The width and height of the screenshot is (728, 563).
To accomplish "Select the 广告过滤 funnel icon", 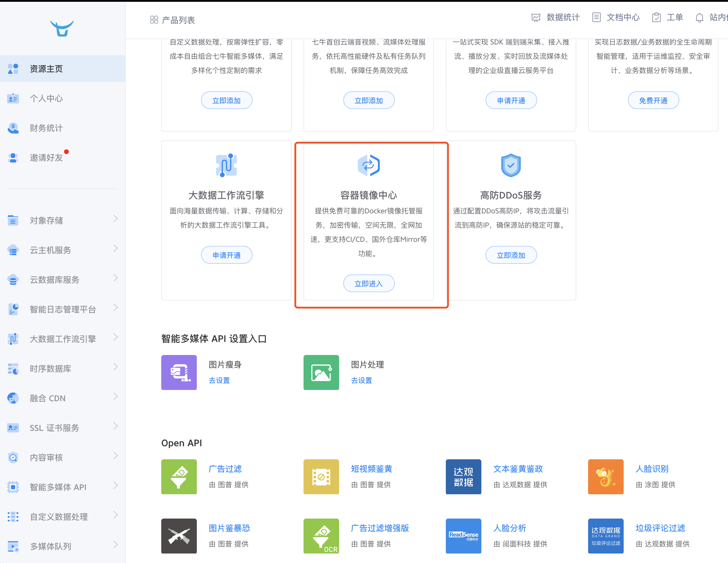I will pyautogui.click(x=179, y=477).
